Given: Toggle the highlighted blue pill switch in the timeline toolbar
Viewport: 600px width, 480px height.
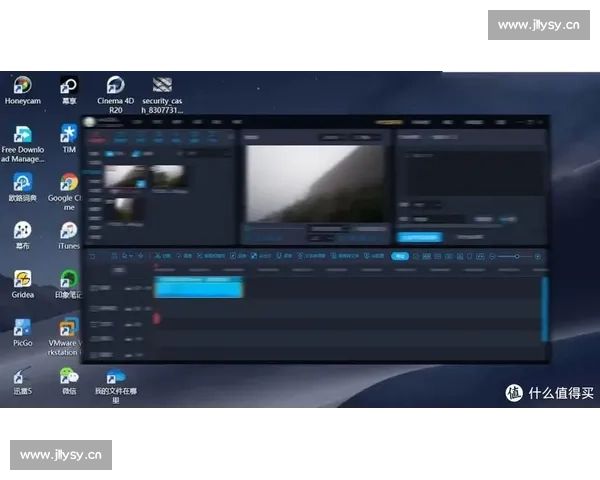Looking at the screenshot, I should tap(399, 256).
